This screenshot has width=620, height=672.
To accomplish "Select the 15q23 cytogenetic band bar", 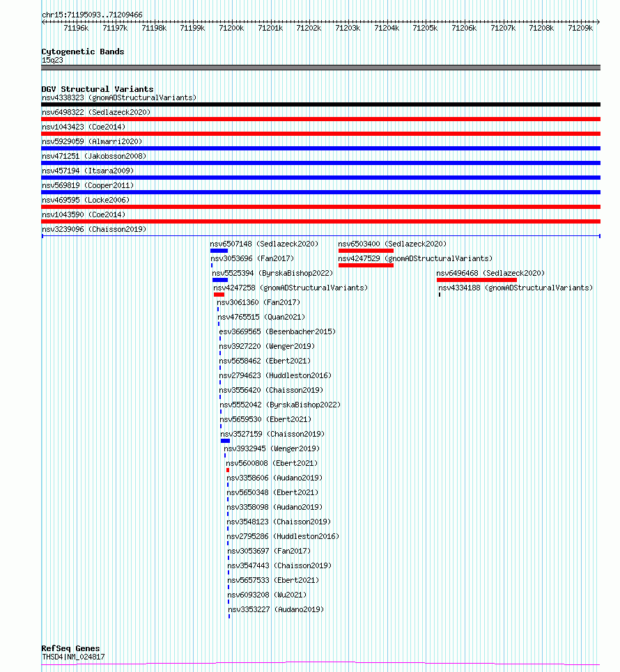I will (320, 68).
